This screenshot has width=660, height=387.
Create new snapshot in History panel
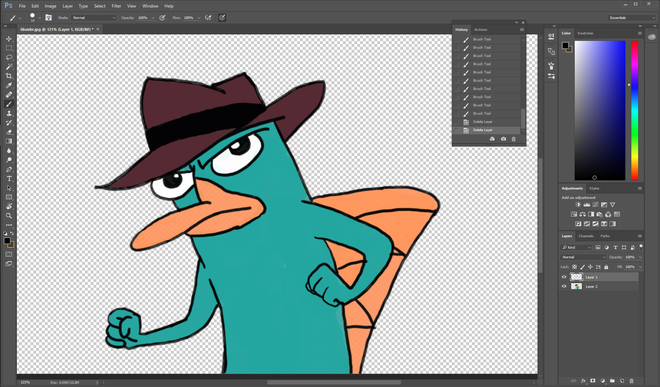503,139
